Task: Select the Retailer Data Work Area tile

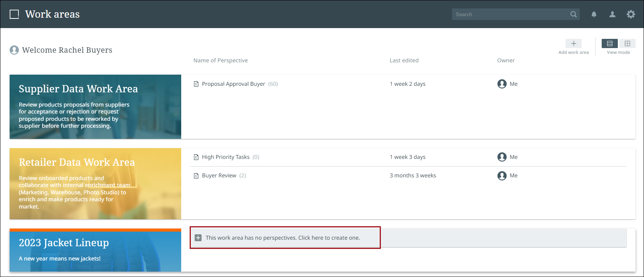Action: [x=95, y=184]
